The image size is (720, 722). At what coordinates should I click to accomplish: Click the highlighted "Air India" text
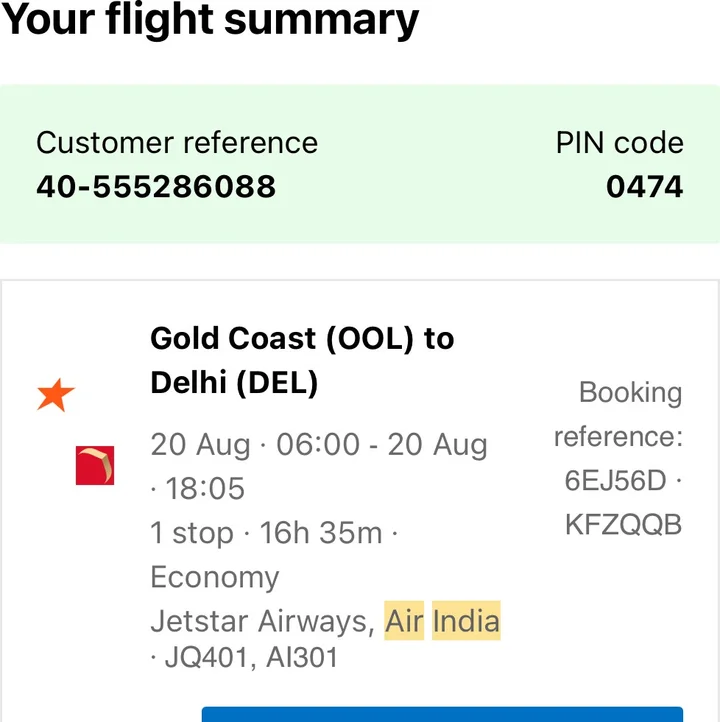coord(442,621)
